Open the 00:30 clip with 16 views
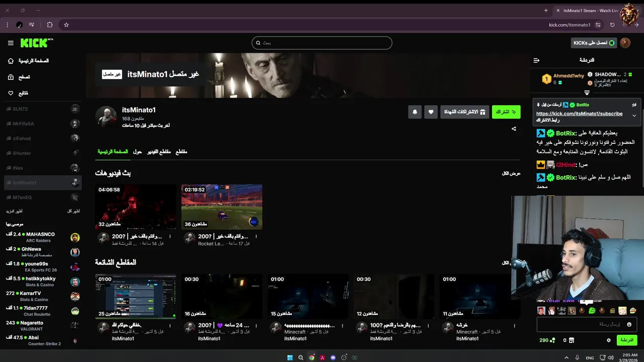The height and width of the screenshot is (362, 644). (x=222, y=296)
